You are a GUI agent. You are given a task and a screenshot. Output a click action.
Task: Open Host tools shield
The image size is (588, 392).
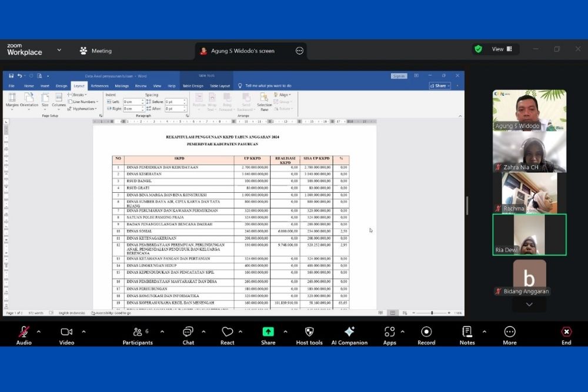pyautogui.click(x=309, y=333)
